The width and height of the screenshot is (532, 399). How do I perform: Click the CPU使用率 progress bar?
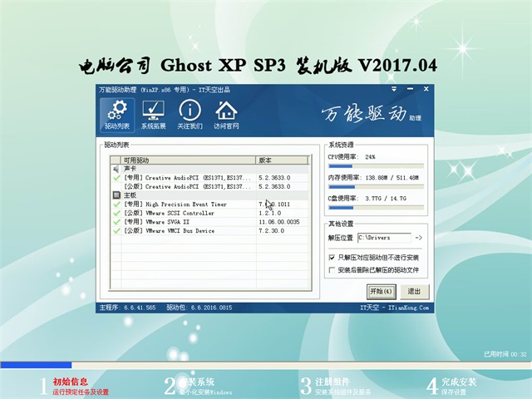click(376, 166)
